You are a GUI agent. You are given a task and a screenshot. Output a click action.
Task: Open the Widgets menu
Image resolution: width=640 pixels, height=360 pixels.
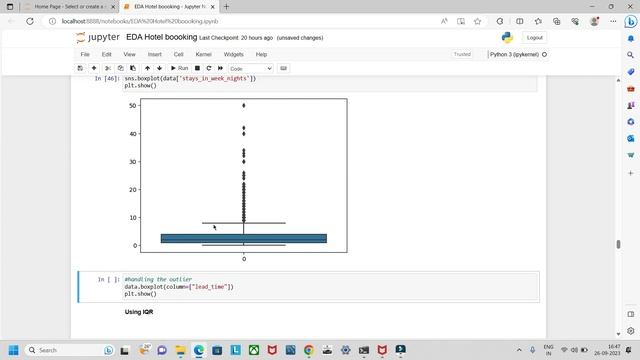[233, 54]
